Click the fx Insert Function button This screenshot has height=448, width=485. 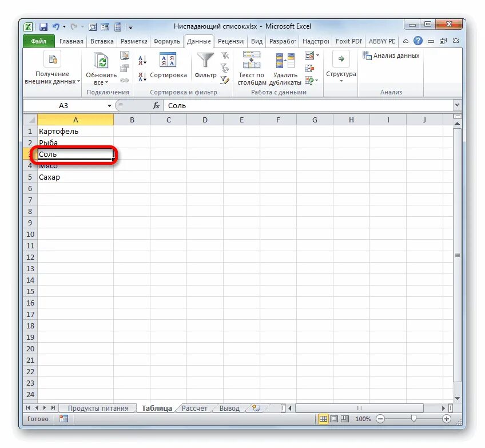[x=156, y=105]
